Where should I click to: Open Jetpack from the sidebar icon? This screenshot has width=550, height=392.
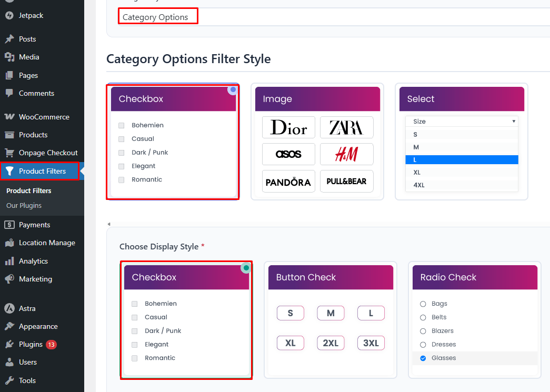(x=9, y=15)
